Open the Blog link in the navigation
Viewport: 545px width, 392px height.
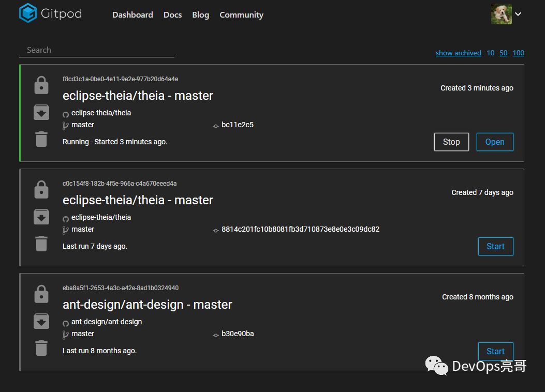200,15
